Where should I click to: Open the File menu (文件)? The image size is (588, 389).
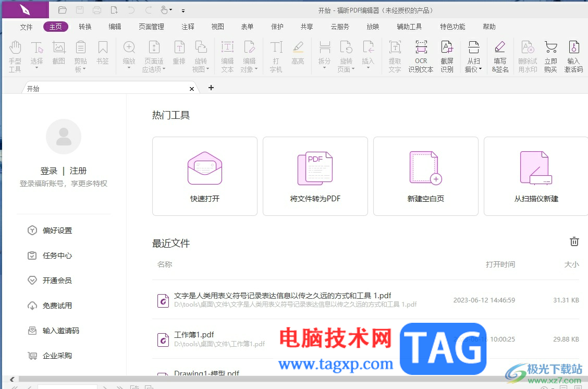coord(26,27)
